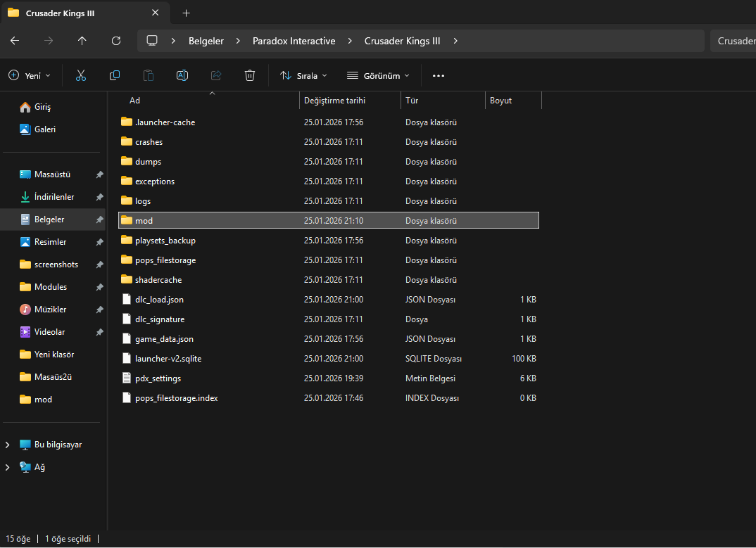Screen dimensions: 756x548
Task: Select Paradox Interactive breadcrumb
Action: 294,41
